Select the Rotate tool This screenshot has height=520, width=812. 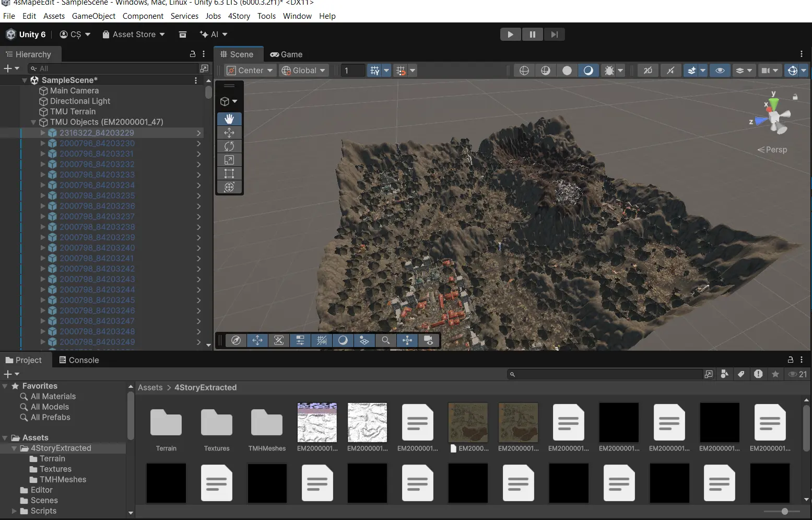coord(229,146)
